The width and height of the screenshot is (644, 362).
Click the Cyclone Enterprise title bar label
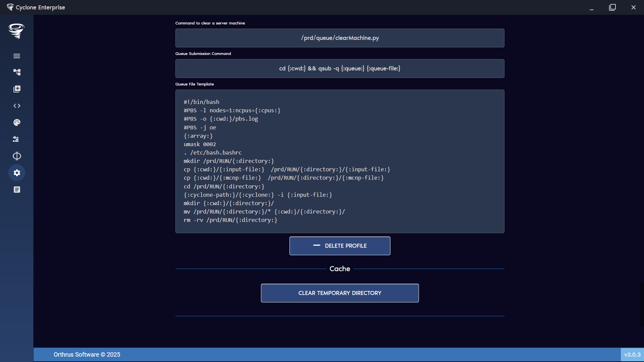(x=41, y=7)
